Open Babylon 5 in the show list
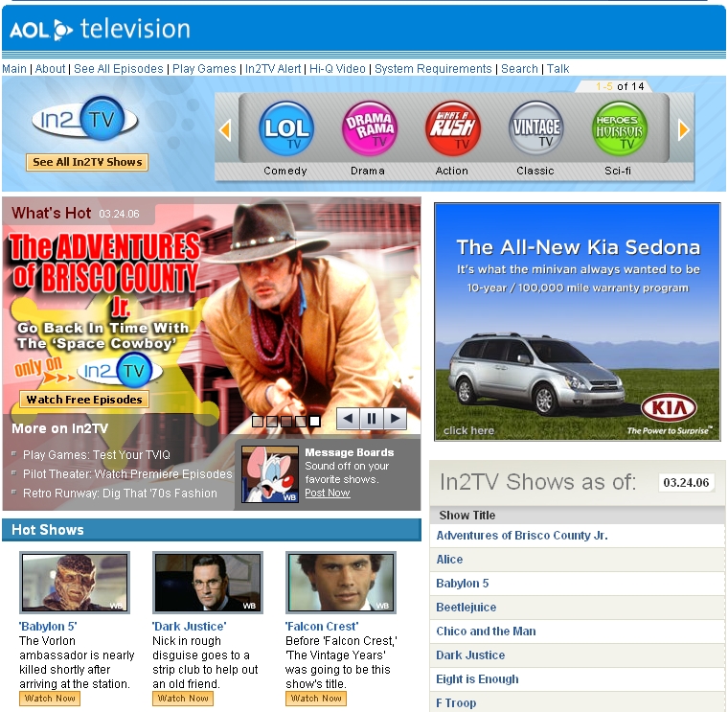The image size is (728, 712). 463,584
